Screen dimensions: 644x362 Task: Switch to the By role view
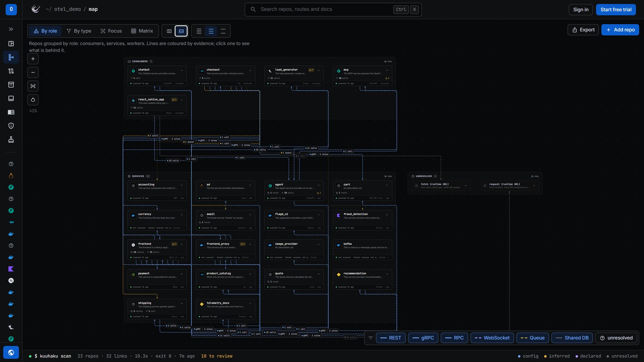[x=45, y=31]
